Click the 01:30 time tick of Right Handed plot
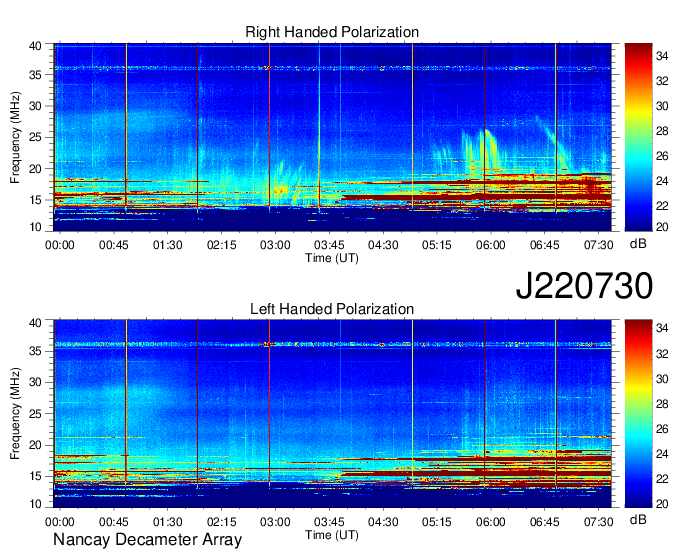The height and width of the screenshot is (552, 680). (167, 245)
